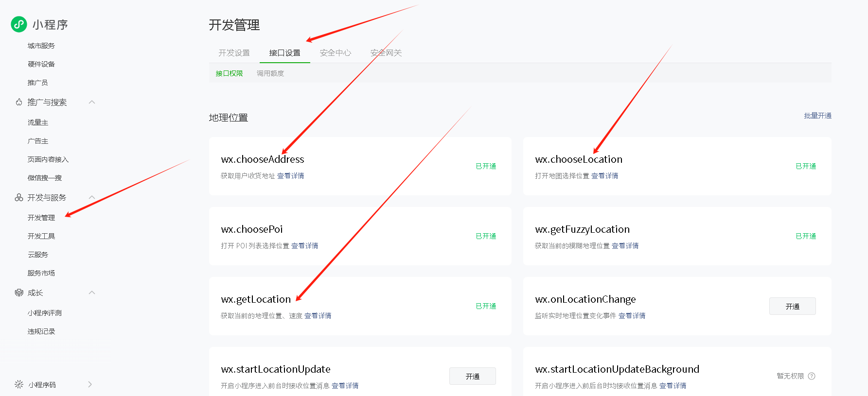
Task: Click the wx.startLocationUpdateBackground API title
Action: pyautogui.click(x=617, y=369)
